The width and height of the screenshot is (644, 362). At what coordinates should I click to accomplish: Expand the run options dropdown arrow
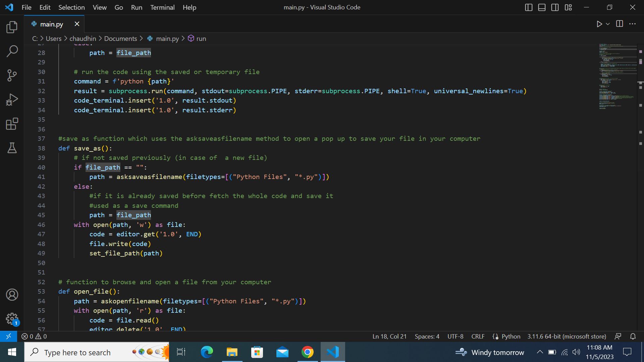[x=608, y=24]
